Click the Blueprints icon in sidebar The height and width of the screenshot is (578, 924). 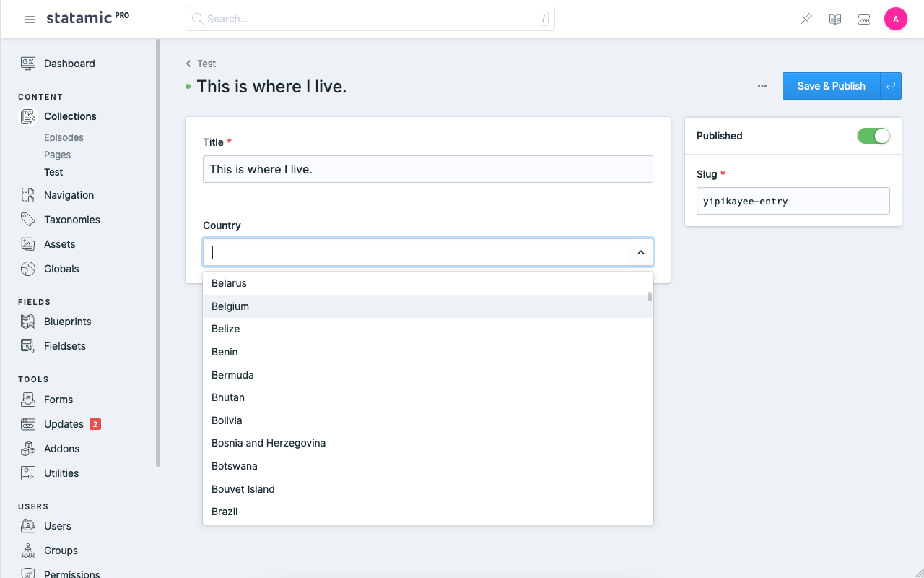(x=28, y=322)
